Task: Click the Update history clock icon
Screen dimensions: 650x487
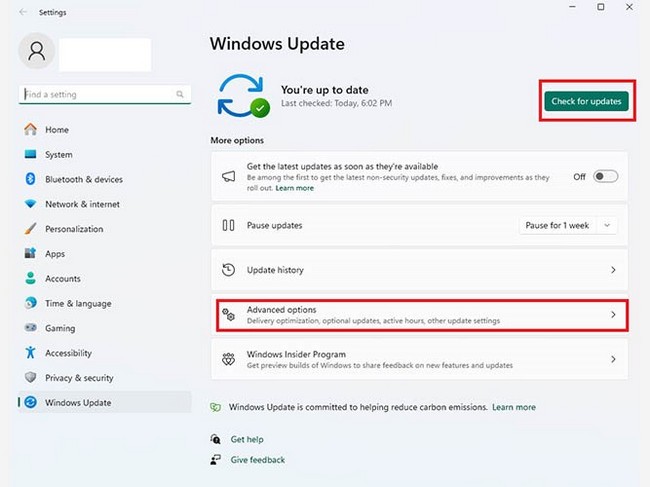Action: tap(228, 270)
